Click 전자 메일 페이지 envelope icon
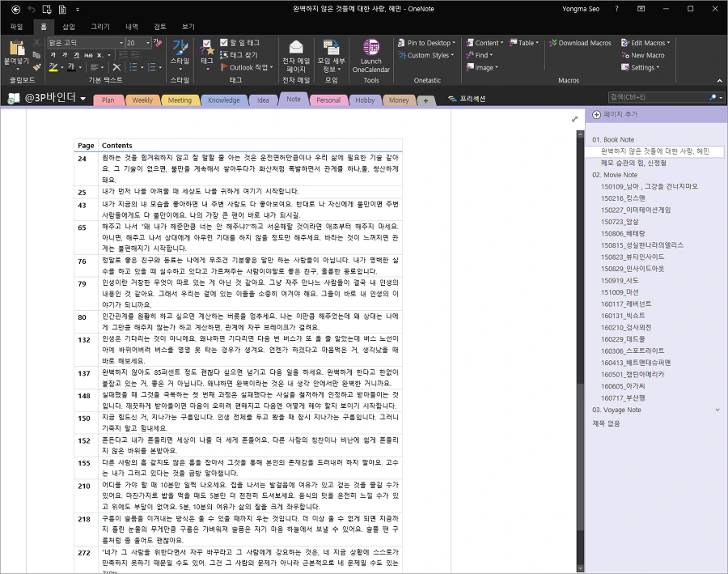This screenshot has height=574, width=728. point(296,47)
